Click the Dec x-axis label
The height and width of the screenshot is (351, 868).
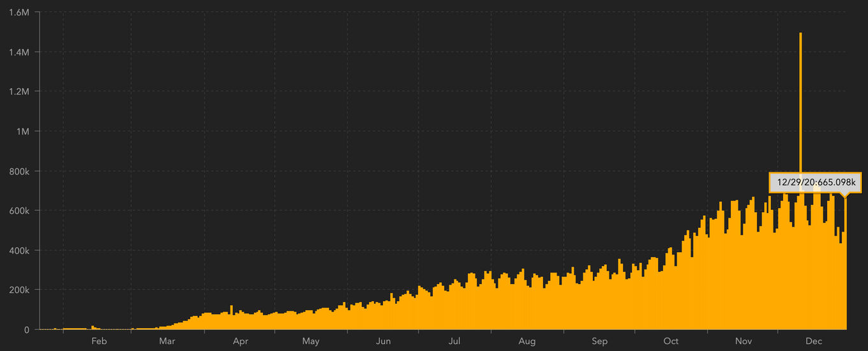[x=814, y=341]
